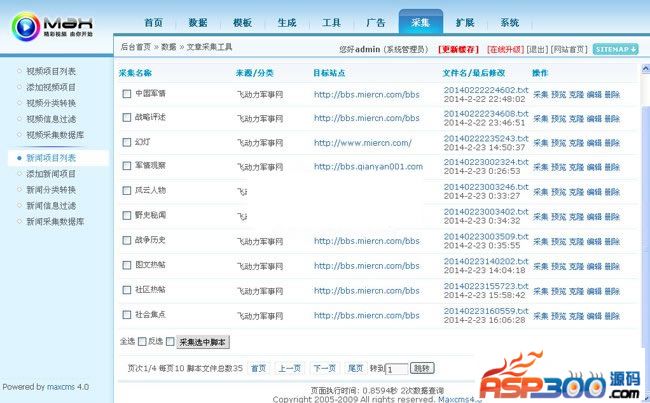The height and width of the screenshot is (403, 650).
Task: Select 新闻项目列表 in the sidebar
Action: point(51,158)
